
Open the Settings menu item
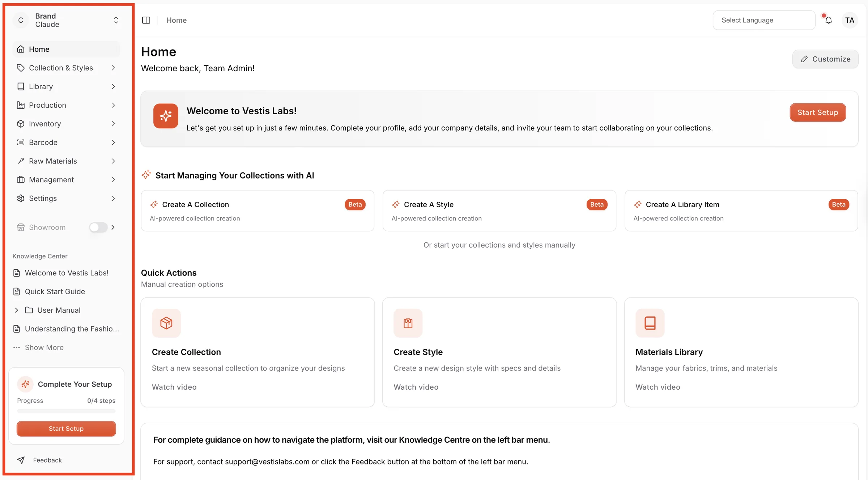pos(67,198)
